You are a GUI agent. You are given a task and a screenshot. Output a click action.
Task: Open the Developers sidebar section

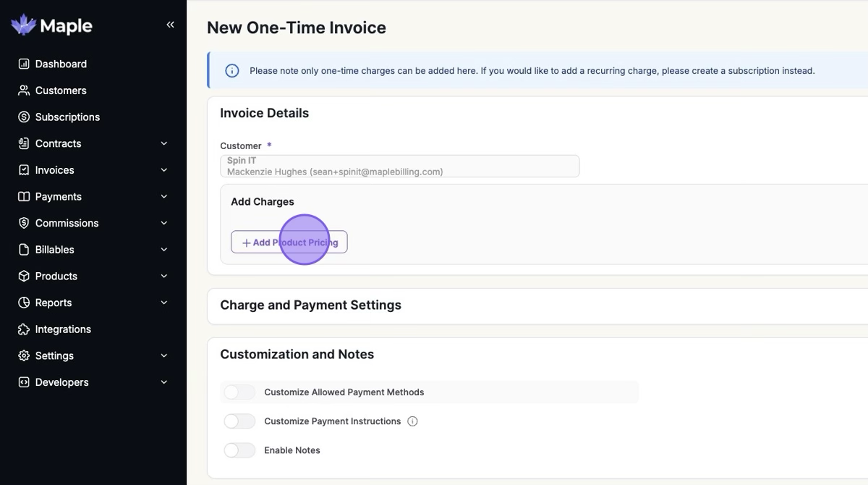tap(62, 382)
